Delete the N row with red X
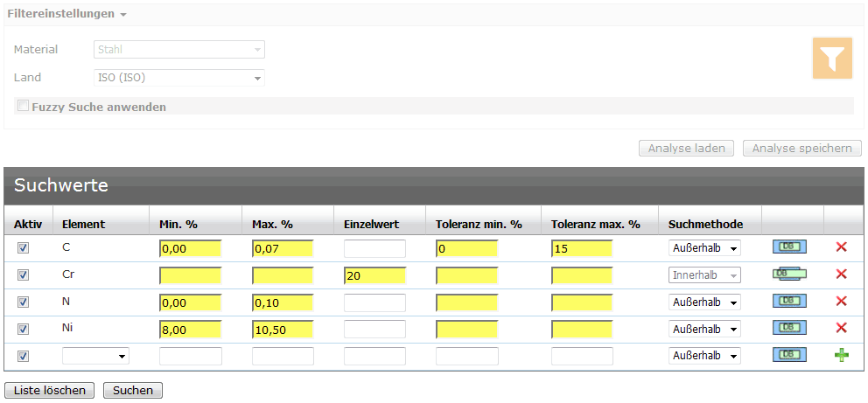 (x=842, y=302)
